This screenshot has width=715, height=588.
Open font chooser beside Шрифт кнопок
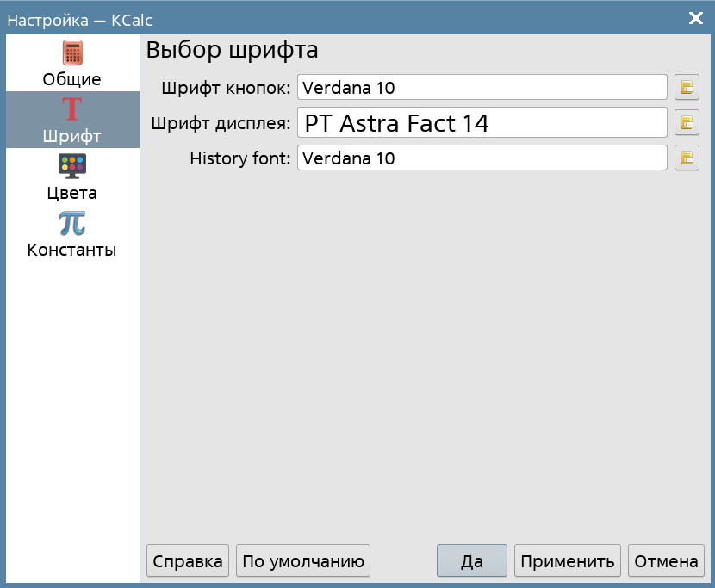tap(687, 87)
